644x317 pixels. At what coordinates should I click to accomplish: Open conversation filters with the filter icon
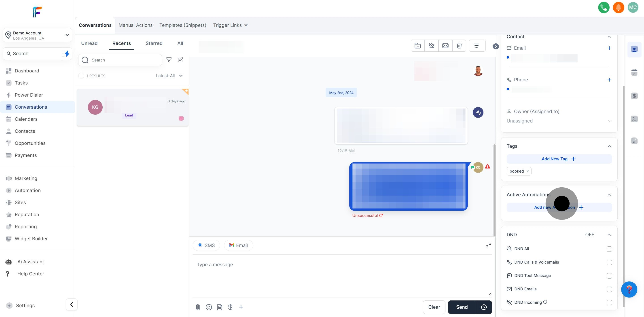pos(477,46)
